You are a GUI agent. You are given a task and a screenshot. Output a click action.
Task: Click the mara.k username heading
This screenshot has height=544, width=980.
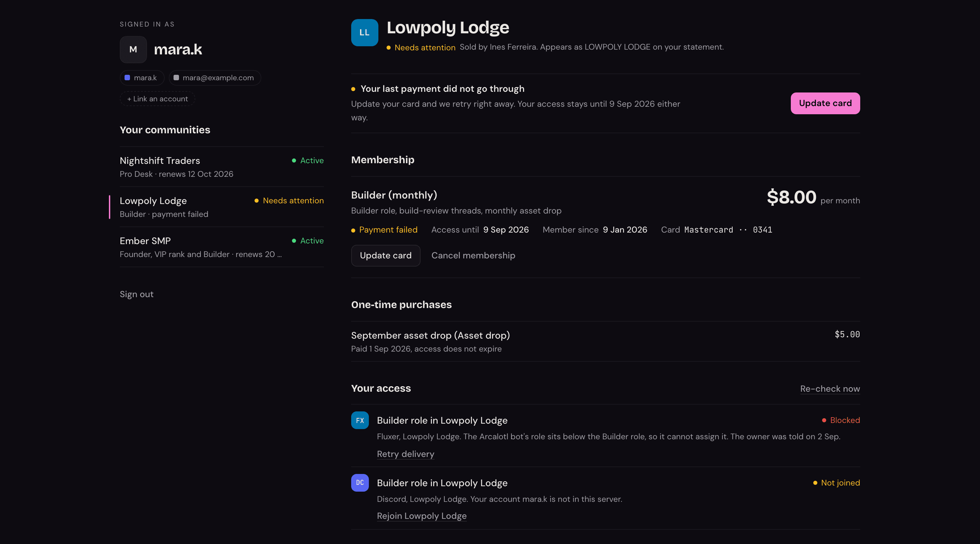[x=178, y=49]
